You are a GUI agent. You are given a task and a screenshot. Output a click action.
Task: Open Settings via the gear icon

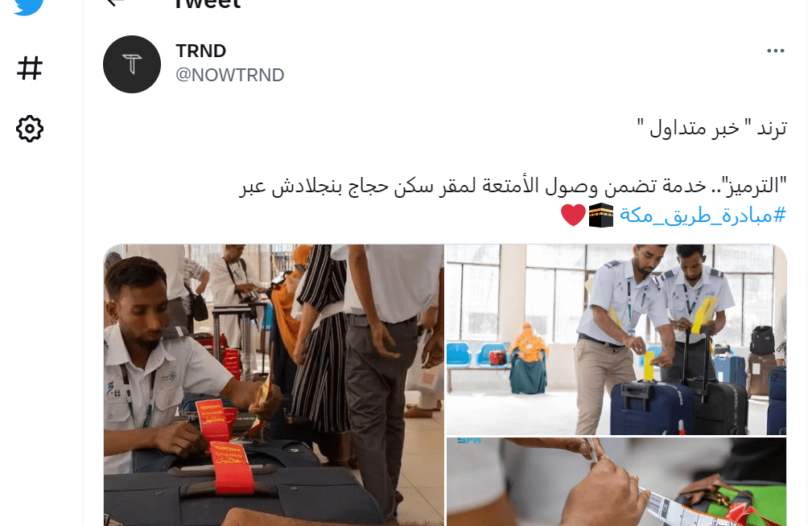click(x=30, y=129)
